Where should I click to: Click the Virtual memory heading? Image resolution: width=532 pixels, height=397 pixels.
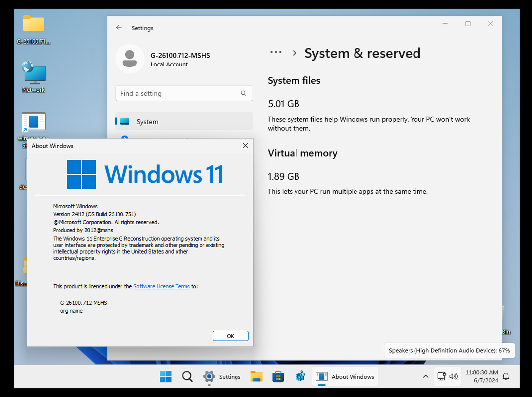[x=302, y=153]
